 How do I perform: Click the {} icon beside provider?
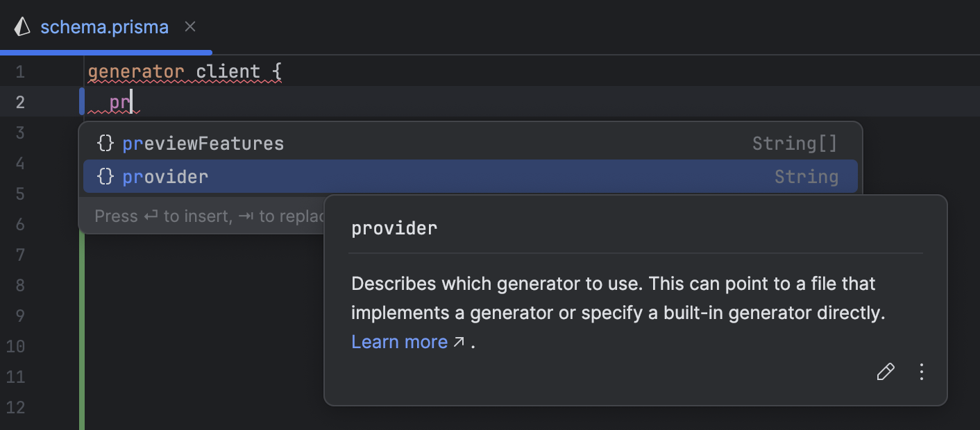(x=105, y=176)
